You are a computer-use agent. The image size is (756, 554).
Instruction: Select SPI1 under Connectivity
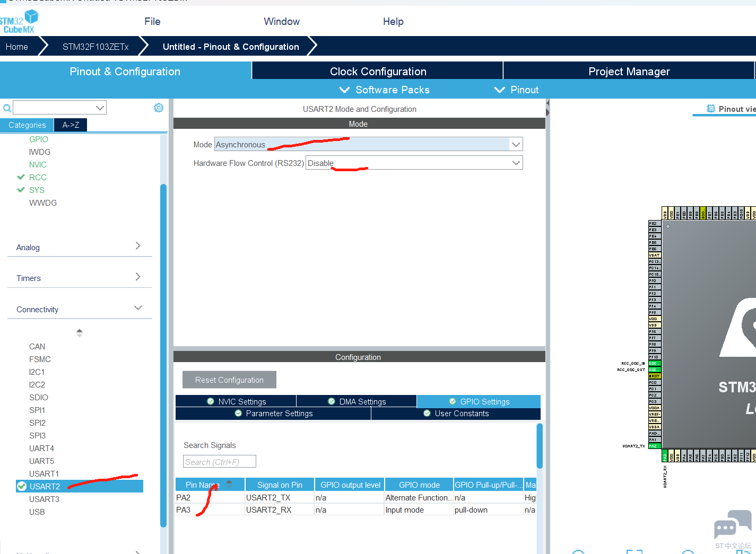pyautogui.click(x=37, y=410)
